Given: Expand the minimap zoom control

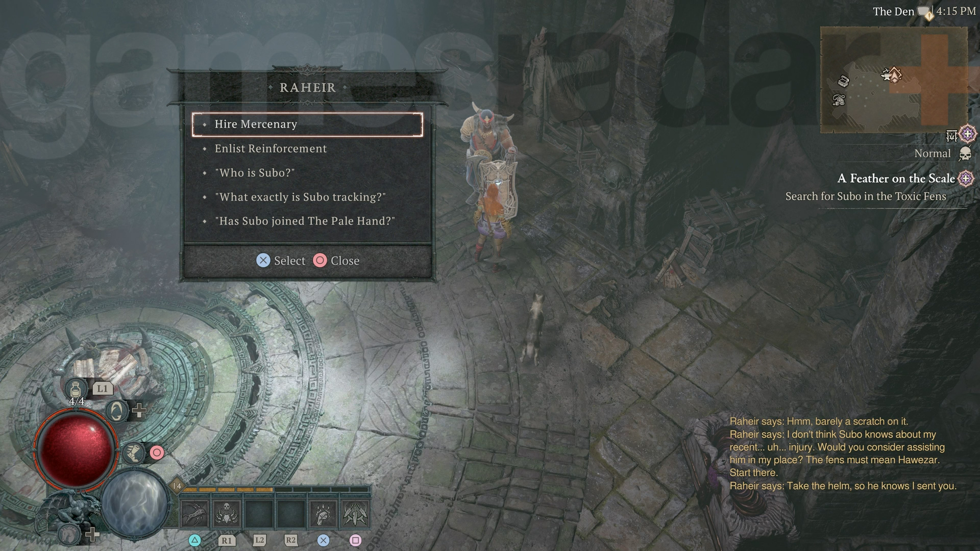Looking at the screenshot, I should pyautogui.click(x=967, y=135).
